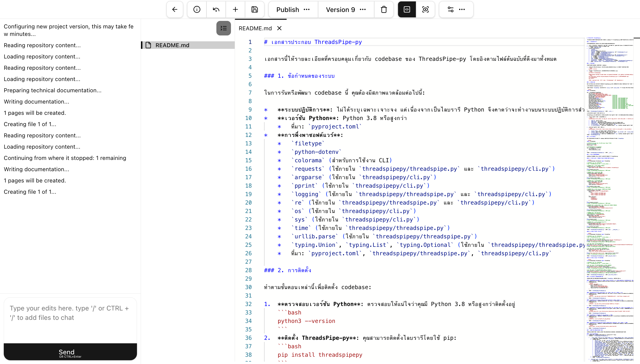Toggle the preview capture mode
Screen dimensions: 640x364
(425, 9)
